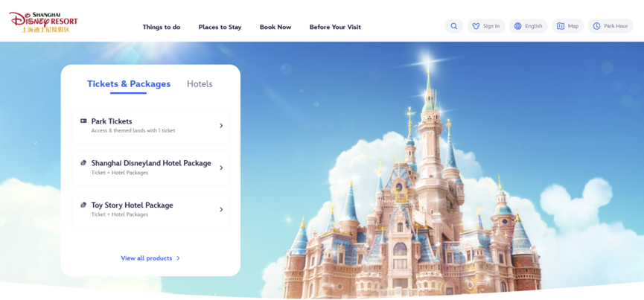
Task: Expand Shanghai Disneyland Hotel Package chevron
Action: coord(221,167)
